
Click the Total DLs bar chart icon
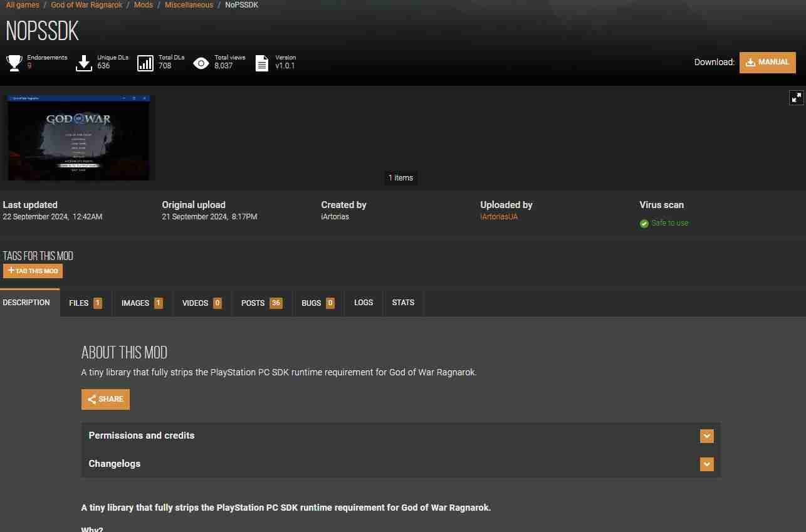coord(145,63)
